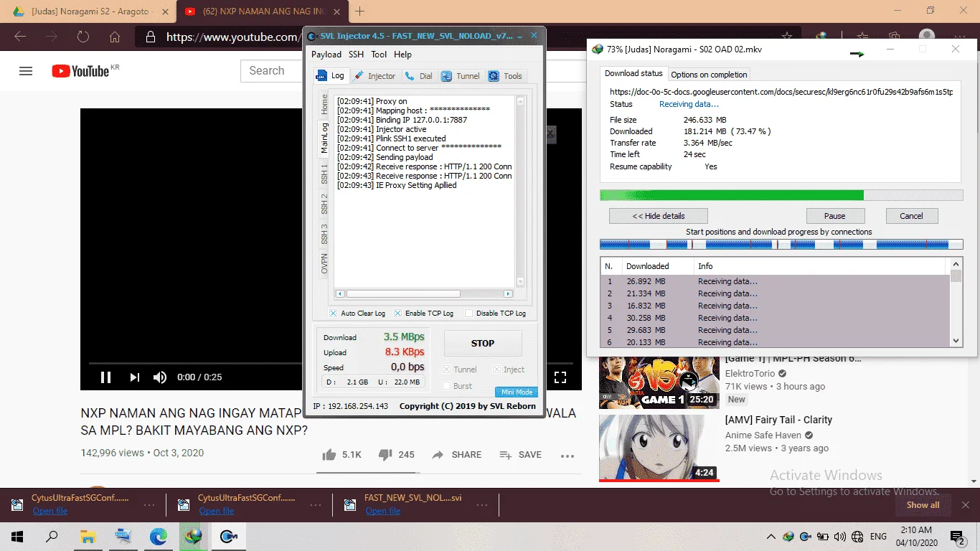Open the SSH 3 side log tab
The width and height of the screenshot is (980, 551).
pyautogui.click(x=324, y=234)
